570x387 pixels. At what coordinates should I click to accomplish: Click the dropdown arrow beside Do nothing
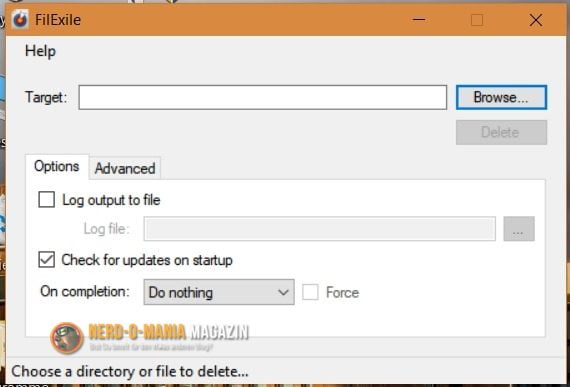(283, 292)
